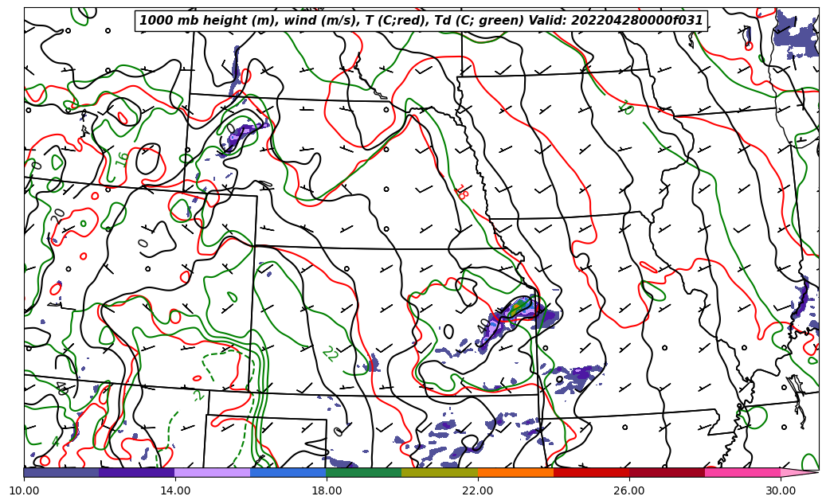Select the pink 28–30 colorbar segment
Screen dimensions: 826x504
[x=743, y=472]
